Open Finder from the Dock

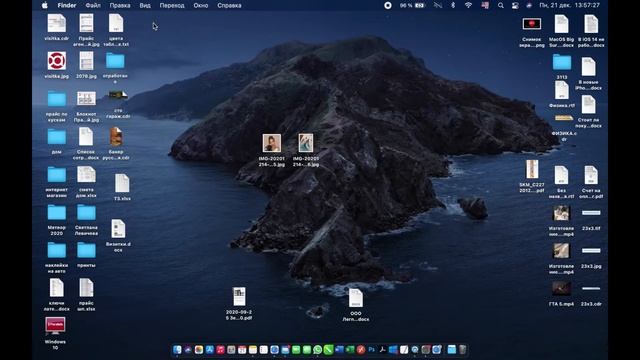click(177, 350)
